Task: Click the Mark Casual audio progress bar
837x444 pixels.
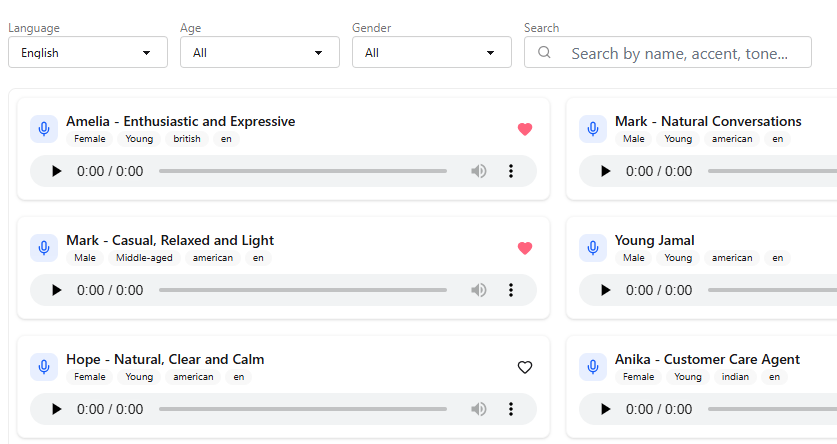Action: (302, 290)
